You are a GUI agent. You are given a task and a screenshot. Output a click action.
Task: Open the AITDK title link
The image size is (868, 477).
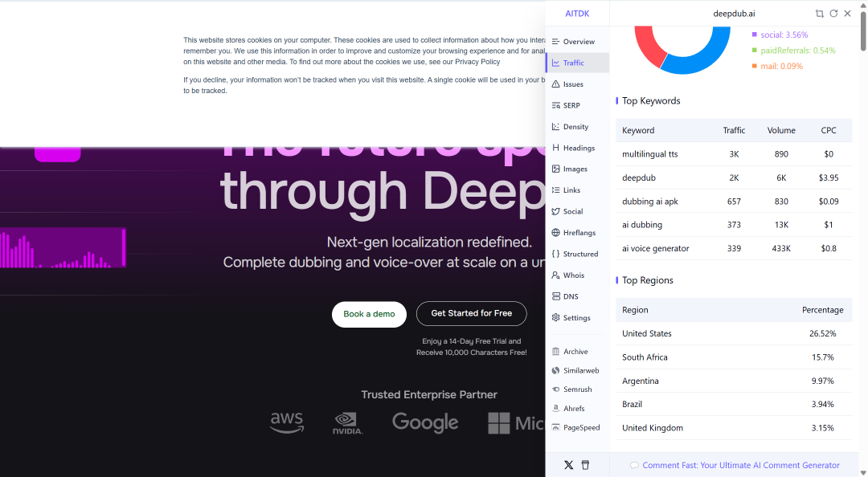click(x=577, y=14)
